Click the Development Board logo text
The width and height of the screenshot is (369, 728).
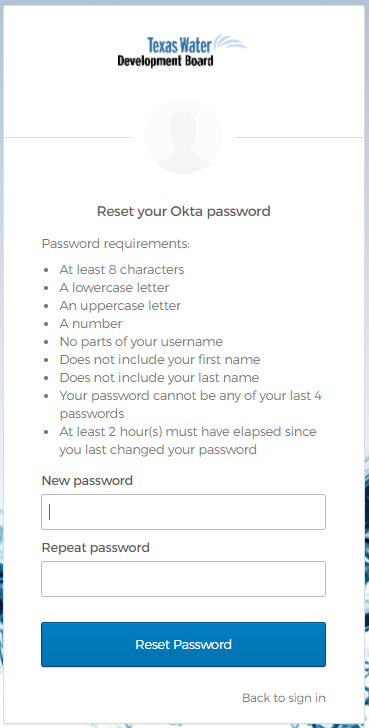[165, 61]
